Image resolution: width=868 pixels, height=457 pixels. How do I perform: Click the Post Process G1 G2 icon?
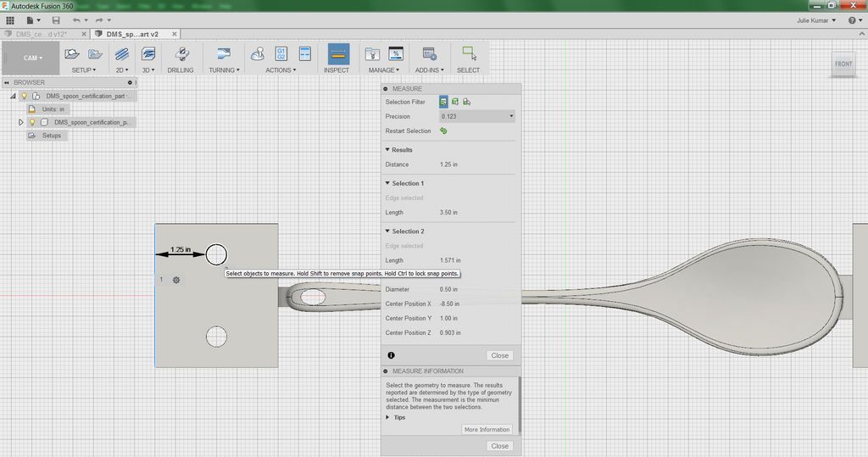coord(281,54)
